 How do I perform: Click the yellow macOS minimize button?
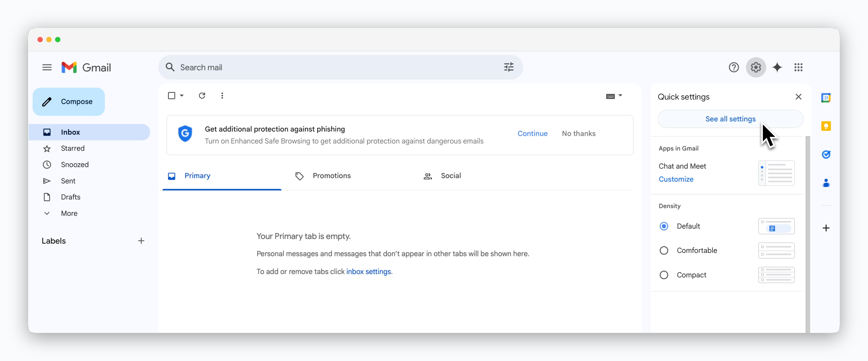point(49,40)
